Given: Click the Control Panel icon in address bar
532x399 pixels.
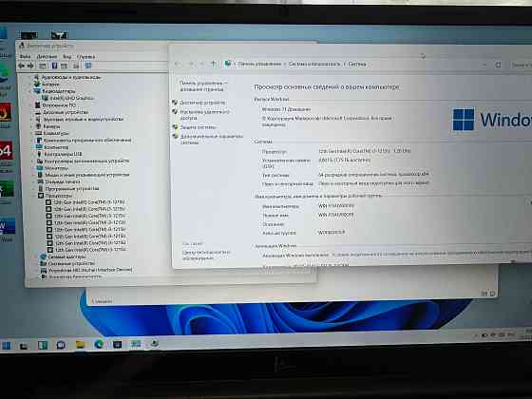Looking at the screenshot, I should [228, 64].
